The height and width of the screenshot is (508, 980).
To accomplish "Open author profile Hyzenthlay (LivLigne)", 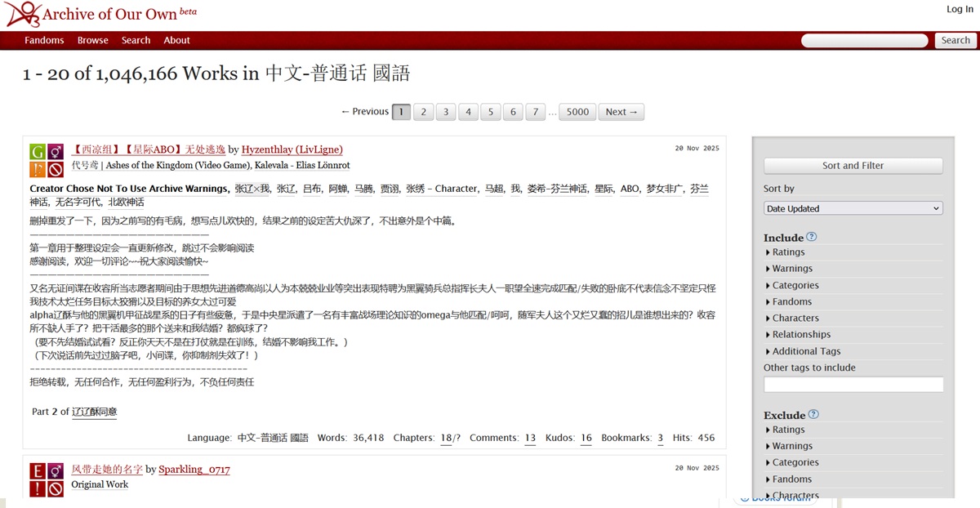I will 292,149.
